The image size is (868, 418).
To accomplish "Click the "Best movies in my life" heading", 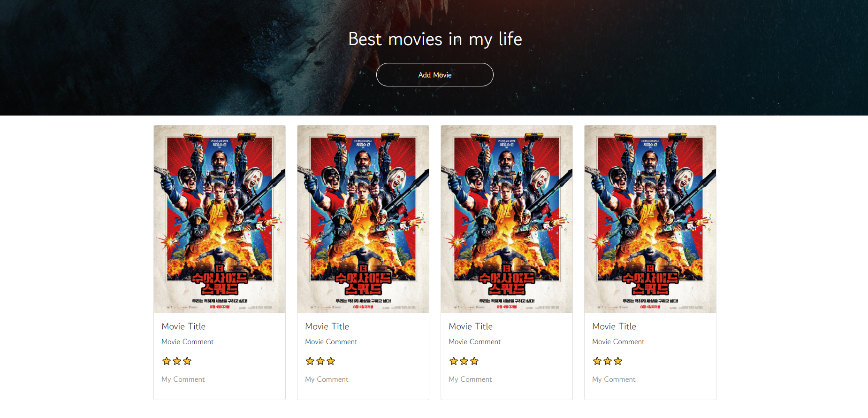I will (x=435, y=39).
